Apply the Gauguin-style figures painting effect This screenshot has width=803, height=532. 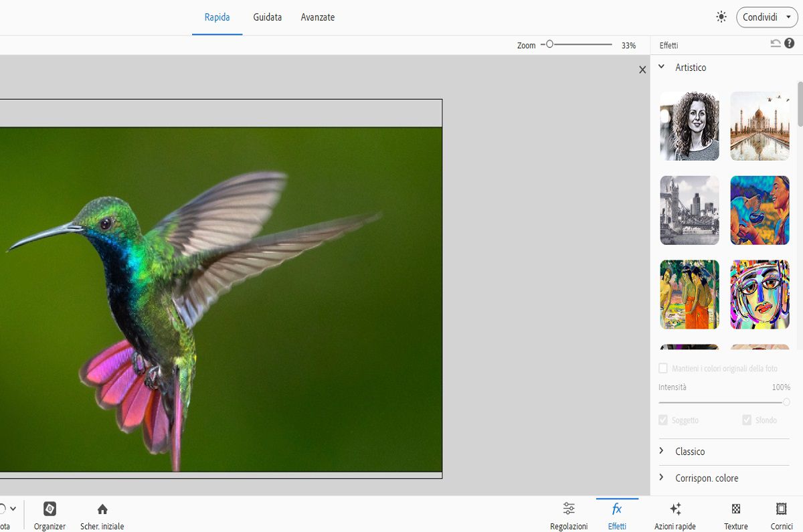coord(689,294)
